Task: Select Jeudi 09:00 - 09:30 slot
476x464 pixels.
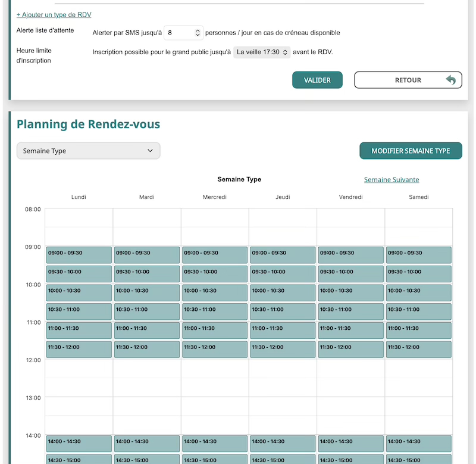Action: [x=283, y=255]
